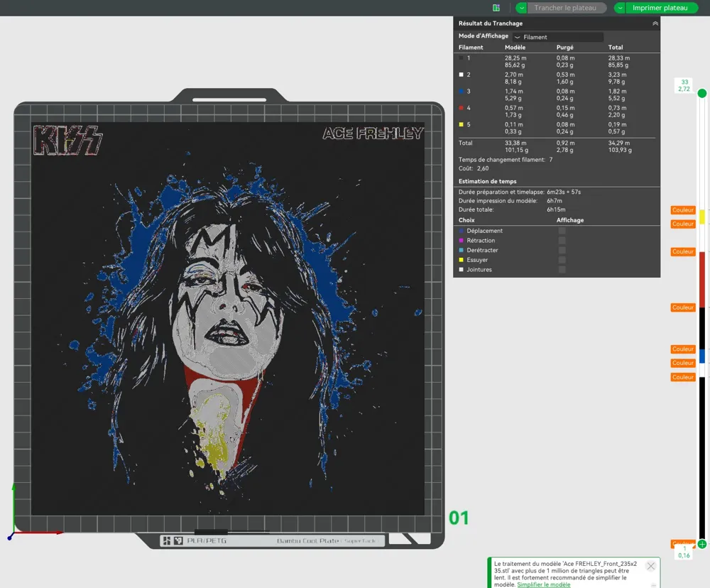The height and width of the screenshot is (588, 710).
Task: Click the Couleur marker at the red band's top
Action: (683, 251)
